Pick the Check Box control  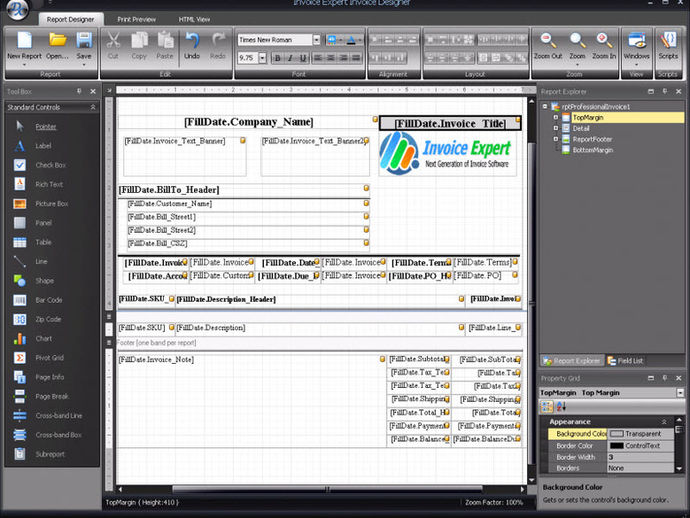click(51, 165)
